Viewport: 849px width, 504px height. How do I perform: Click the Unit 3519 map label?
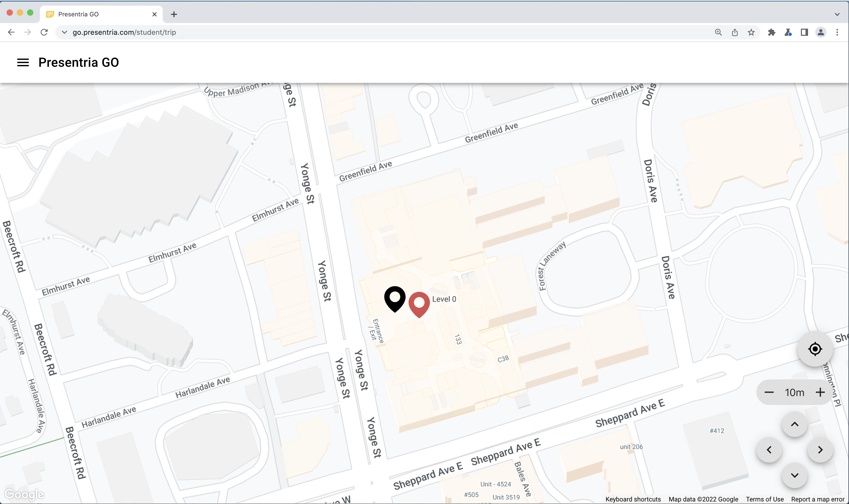click(x=506, y=497)
